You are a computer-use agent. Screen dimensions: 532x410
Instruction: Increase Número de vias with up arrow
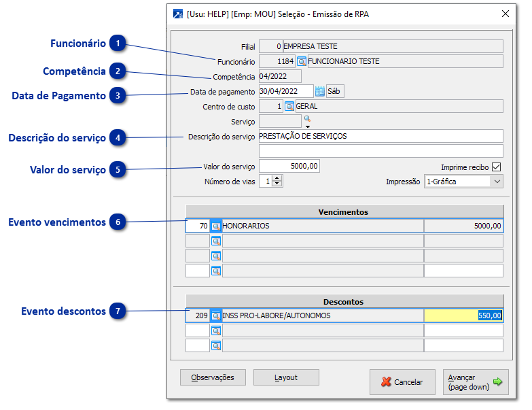[x=277, y=178]
